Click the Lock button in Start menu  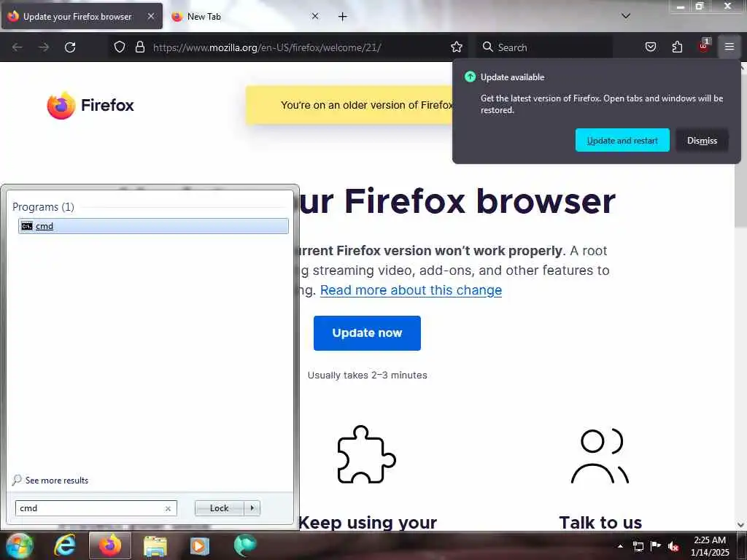click(x=219, y=508)
